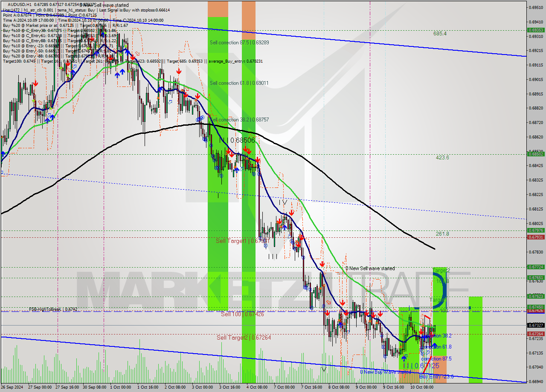Click the green price tag 0.67976
This screenshot has height=392, width=546.
coord(535,231)
